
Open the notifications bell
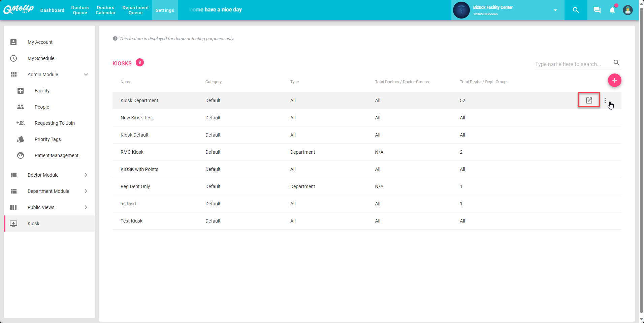click(612, 10)
